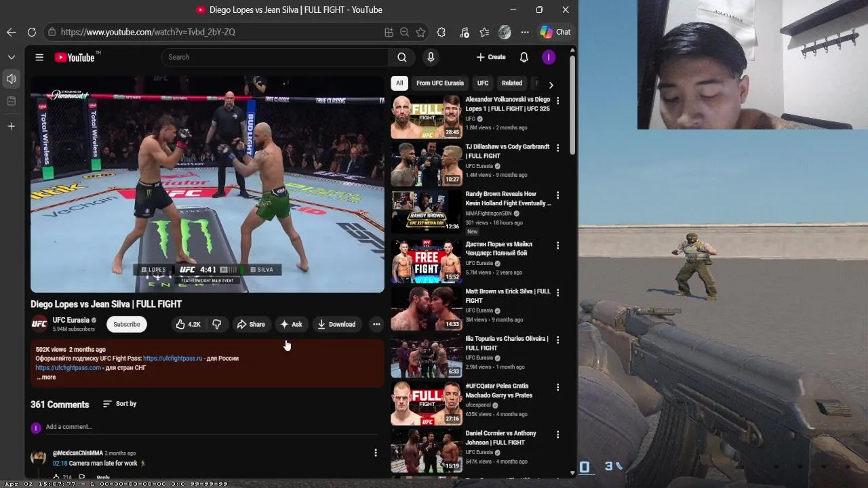Click the YouTube search box

click(x=275, y=57)
